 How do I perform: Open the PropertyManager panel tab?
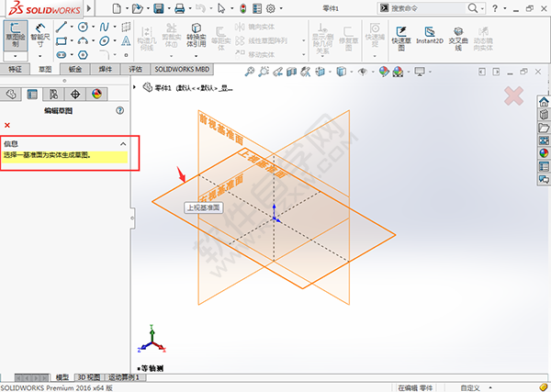tap(32, 95)
